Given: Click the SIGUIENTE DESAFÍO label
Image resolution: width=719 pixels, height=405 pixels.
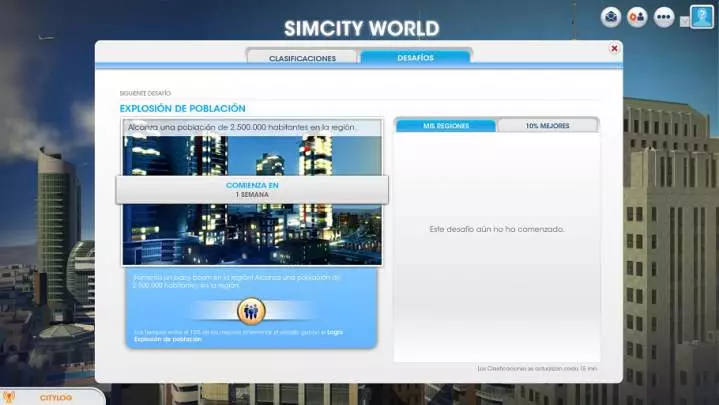Looking at the screenshot, I should (x=145, y=93).
